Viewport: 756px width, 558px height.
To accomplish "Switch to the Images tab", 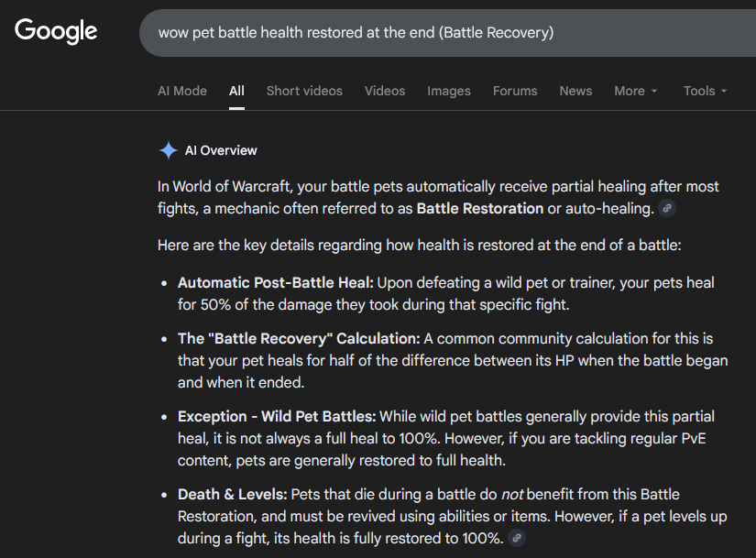I will coord(449,91).
